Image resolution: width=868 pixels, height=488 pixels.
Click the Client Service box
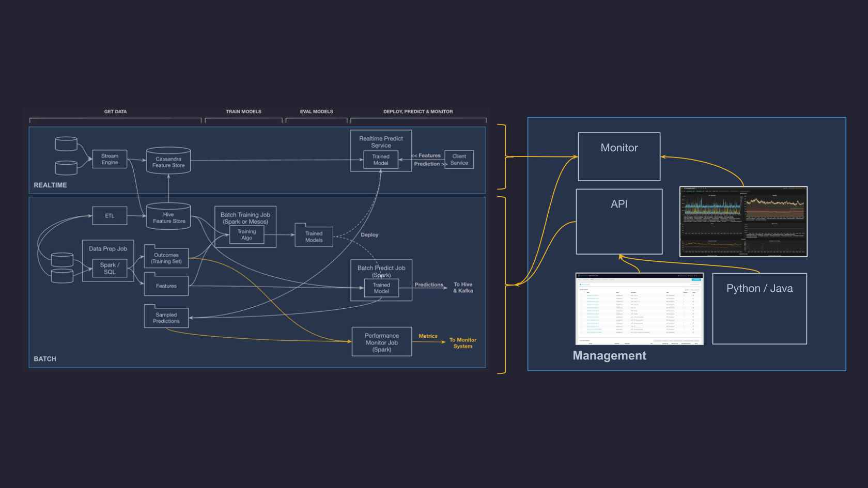(459, 159)
